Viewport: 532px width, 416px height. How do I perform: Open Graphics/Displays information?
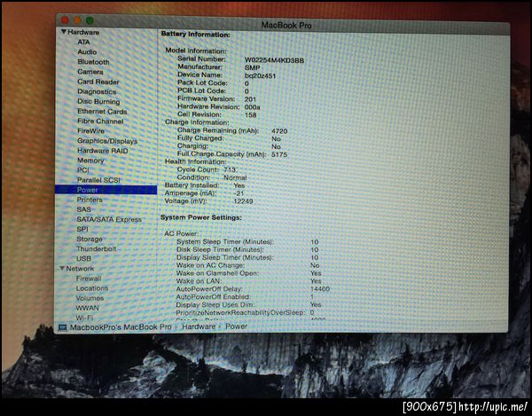point(107,140)
